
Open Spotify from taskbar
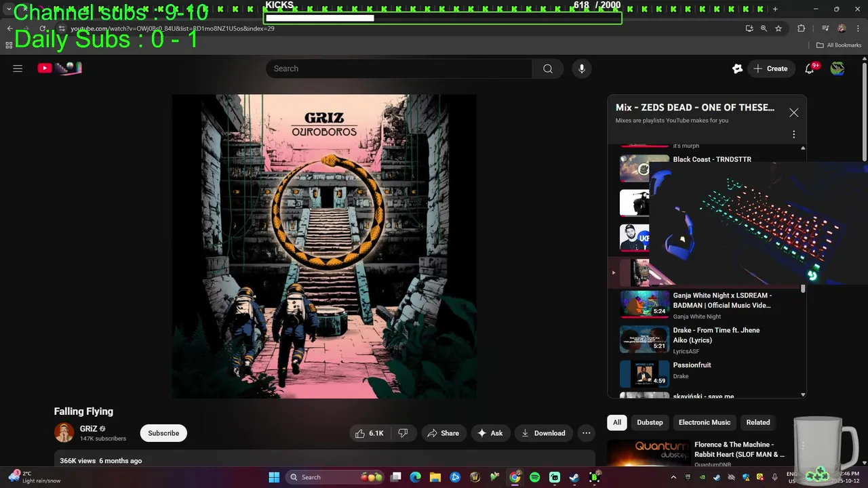[534, 477]
